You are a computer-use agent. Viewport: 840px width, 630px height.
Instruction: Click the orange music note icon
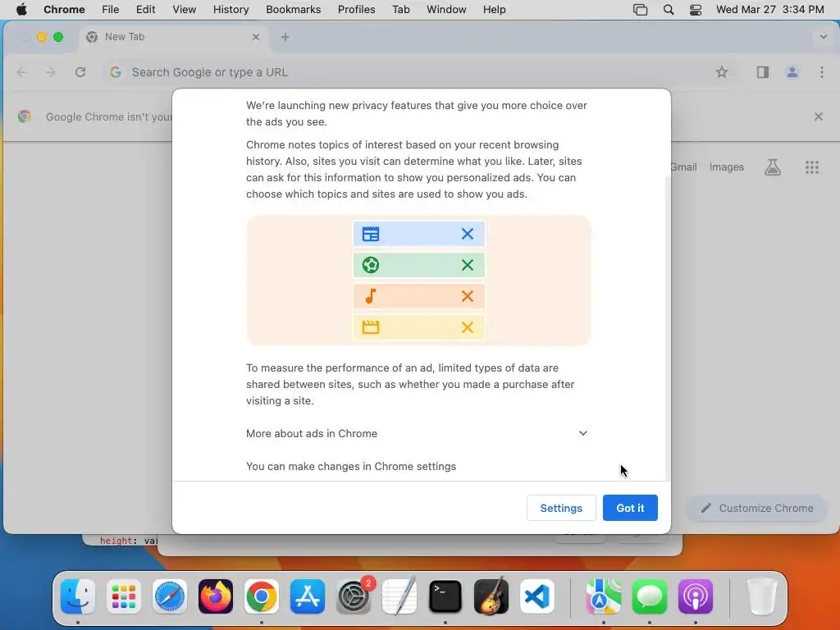click(370, 295)
